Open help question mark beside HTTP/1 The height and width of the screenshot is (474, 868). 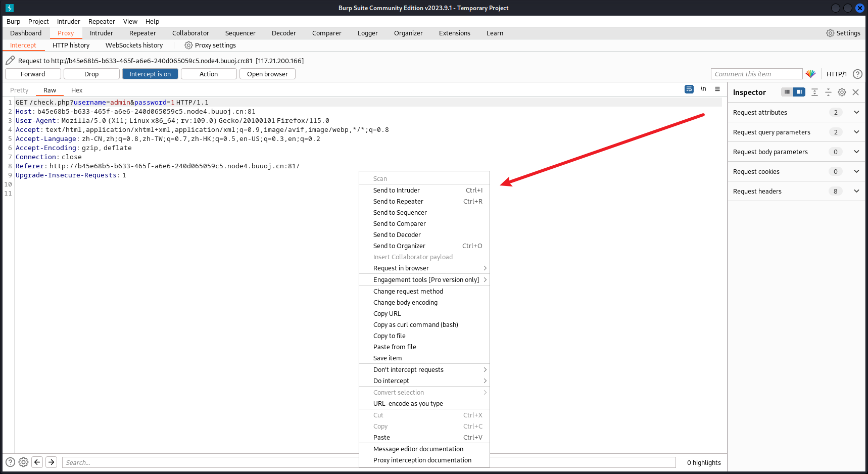click(857, 74)
